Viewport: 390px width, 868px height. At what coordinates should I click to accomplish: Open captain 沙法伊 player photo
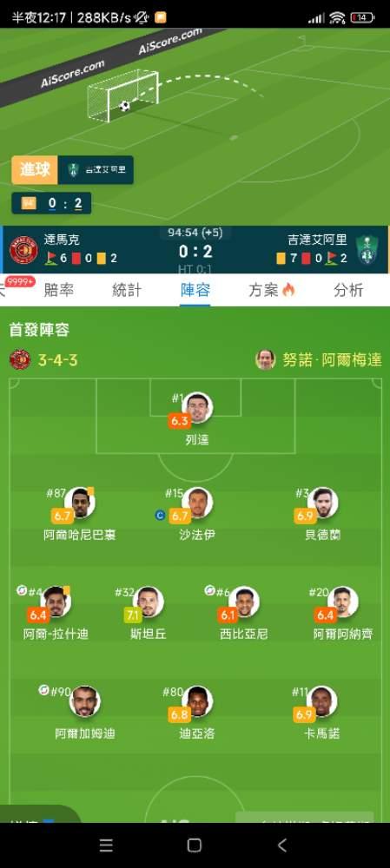click(x=197, y=503)
